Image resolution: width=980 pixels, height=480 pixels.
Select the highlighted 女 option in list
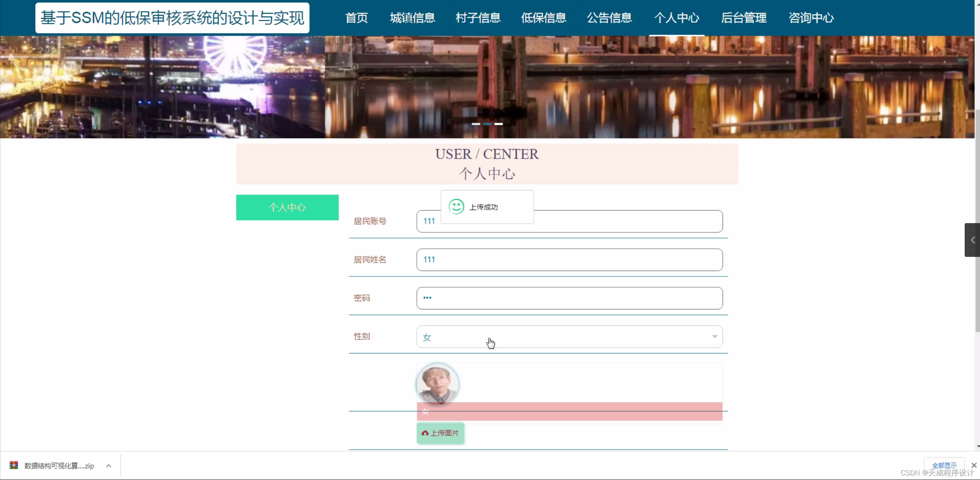click(569, 411)
